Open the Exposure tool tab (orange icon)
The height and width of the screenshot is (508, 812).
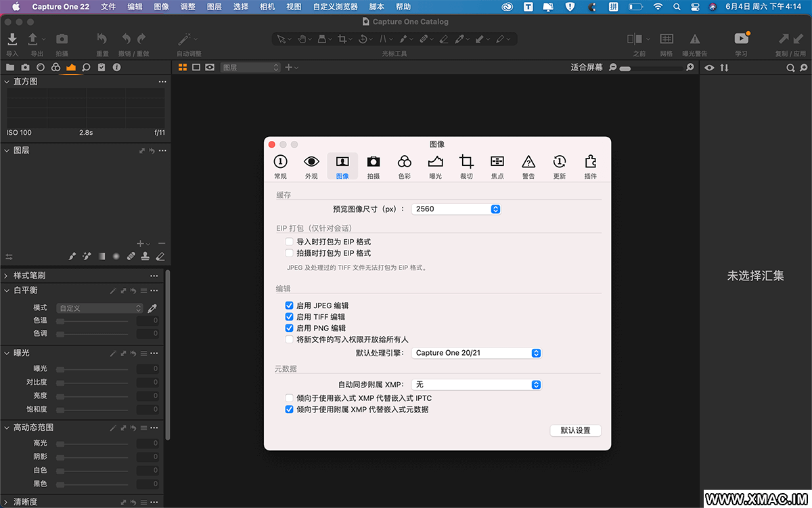click(71, 68)
